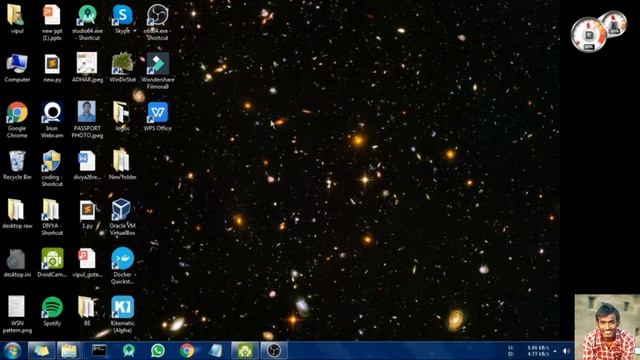Open the BE folder icon

86,307
